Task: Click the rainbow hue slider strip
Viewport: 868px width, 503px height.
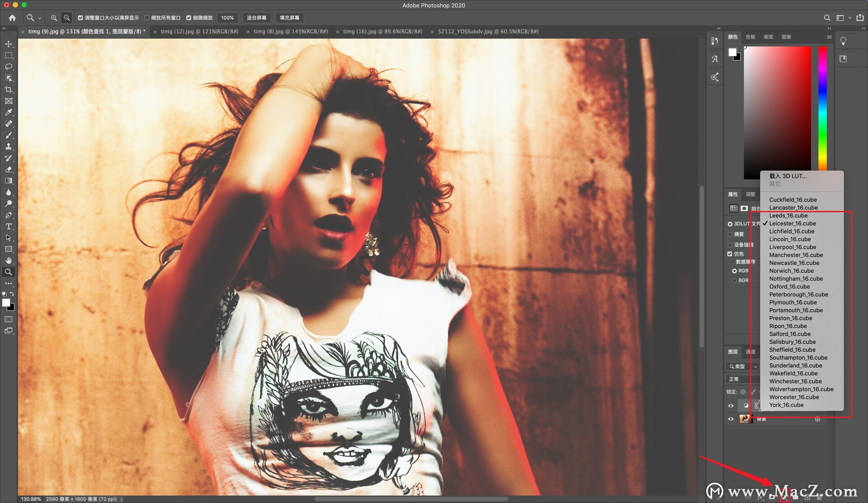Action: 822,109
